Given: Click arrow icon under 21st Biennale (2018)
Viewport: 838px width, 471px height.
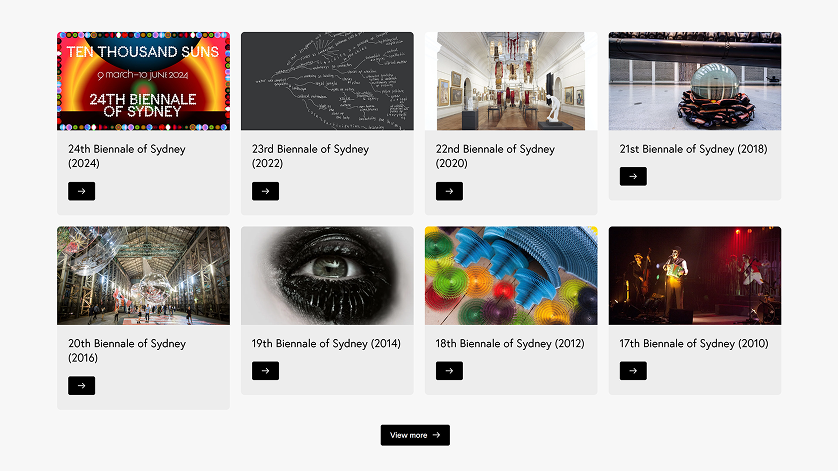Looking at the screenshot, I should point(633,176).
